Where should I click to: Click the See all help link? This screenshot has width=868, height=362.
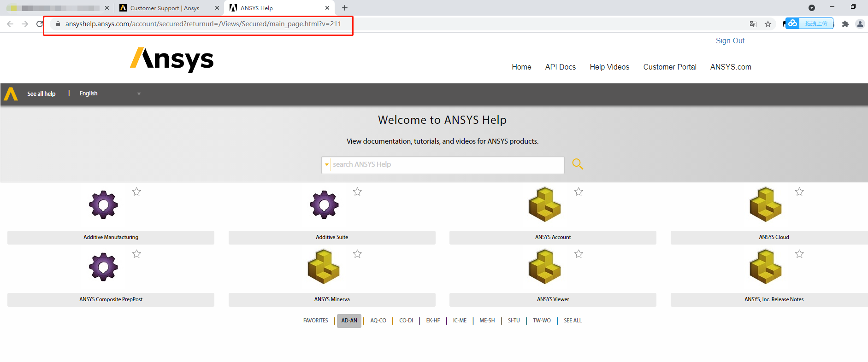coord(41,93)
